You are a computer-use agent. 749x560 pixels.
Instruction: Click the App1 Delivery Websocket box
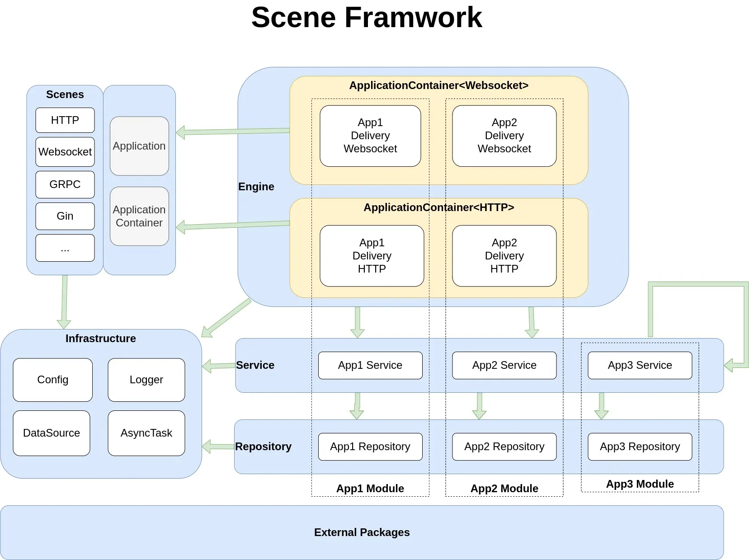(370, 136)
